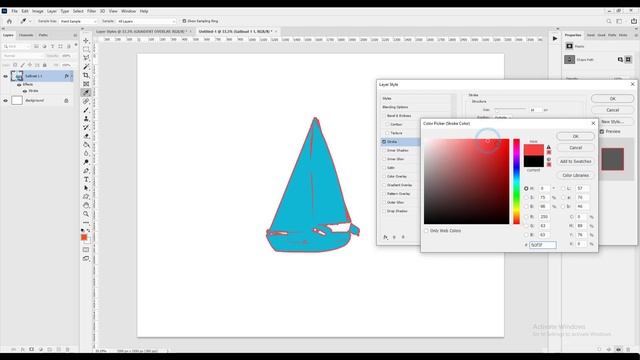The image size is (640, 360).
Task: Open Stroke Position dropdown
Action: (503, 118)
